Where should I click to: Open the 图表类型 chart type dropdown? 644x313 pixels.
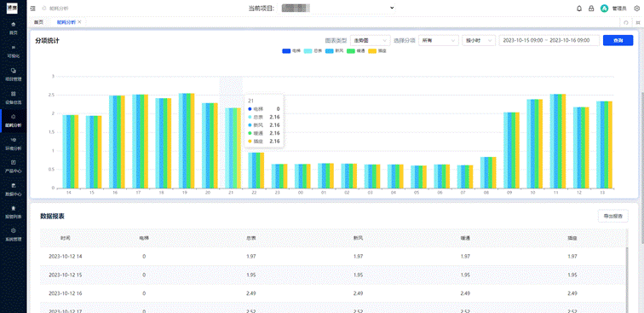pyautogui.click(x=370, y=40)
